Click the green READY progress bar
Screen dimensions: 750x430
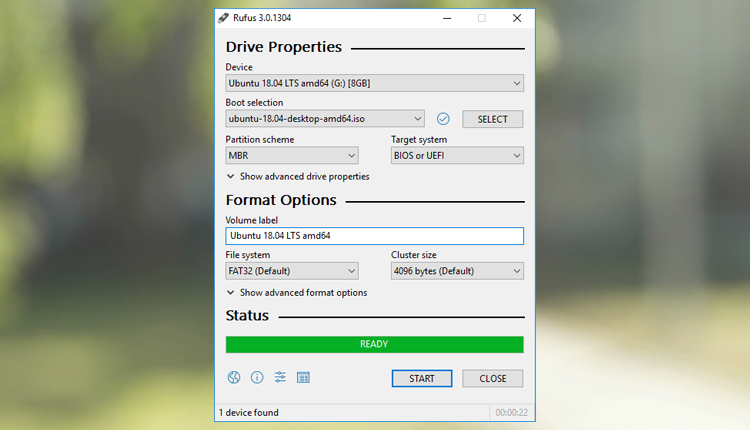tap(375, 344)
